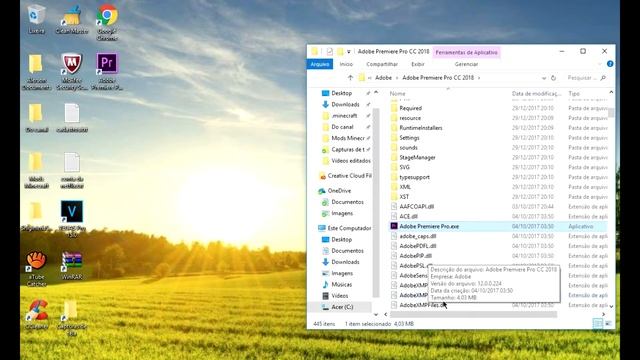Open the Arquivo menu tab
This screenshot has height=360, width=640.
tap(320, 64)
